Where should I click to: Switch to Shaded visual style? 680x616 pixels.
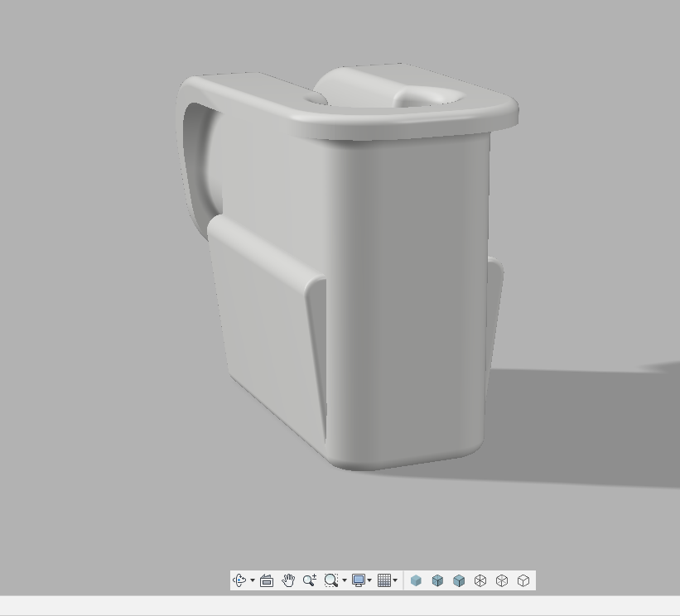point(416,580)
